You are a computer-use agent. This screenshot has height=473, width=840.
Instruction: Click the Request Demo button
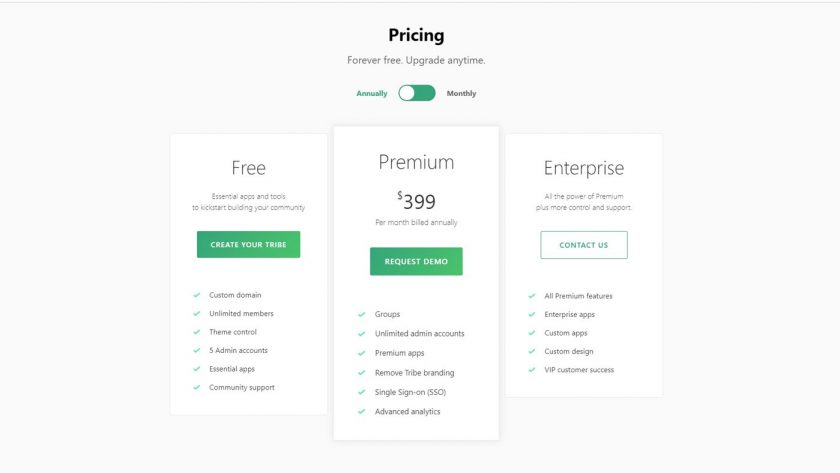[416, 261]
